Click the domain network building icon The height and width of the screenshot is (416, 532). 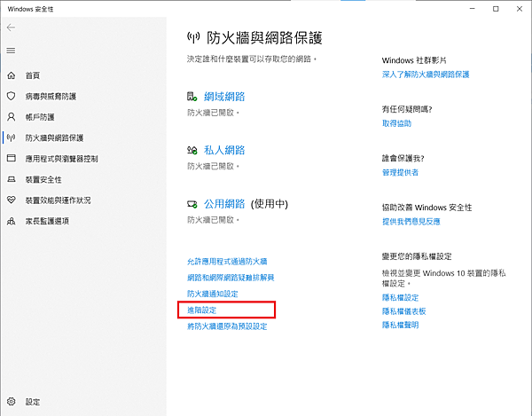[192, 97]
